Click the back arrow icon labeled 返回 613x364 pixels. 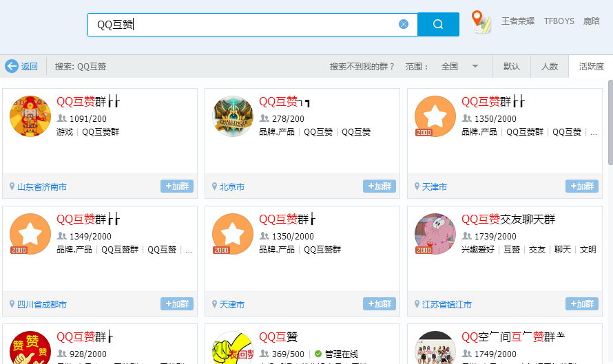click(12, 66)
